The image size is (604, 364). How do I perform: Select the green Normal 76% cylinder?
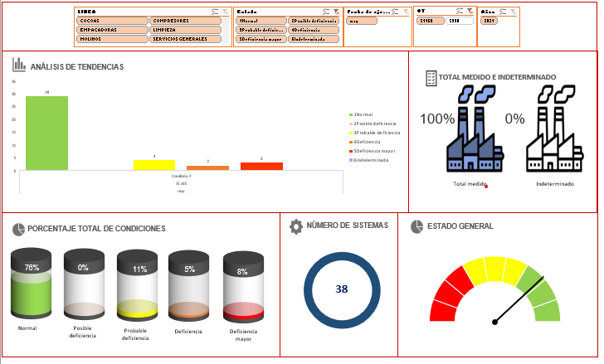click(31, 284)
